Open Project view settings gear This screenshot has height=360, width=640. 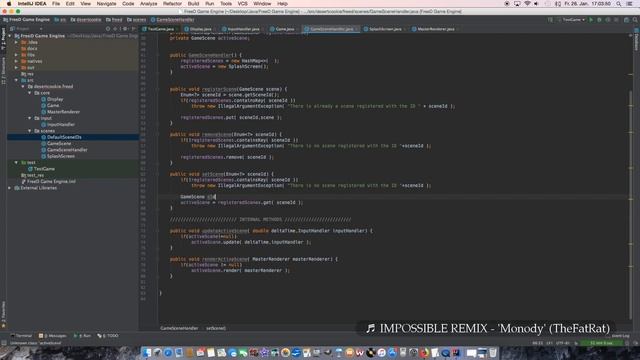pos(125,29)
